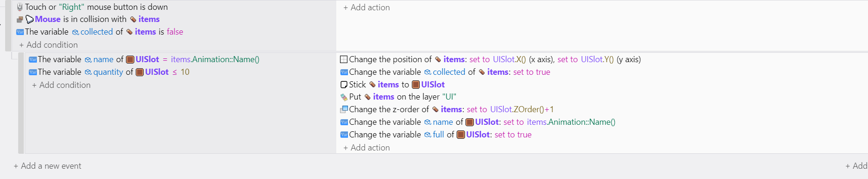Click the value 10 in quantity condition

(x=185, y=72)
